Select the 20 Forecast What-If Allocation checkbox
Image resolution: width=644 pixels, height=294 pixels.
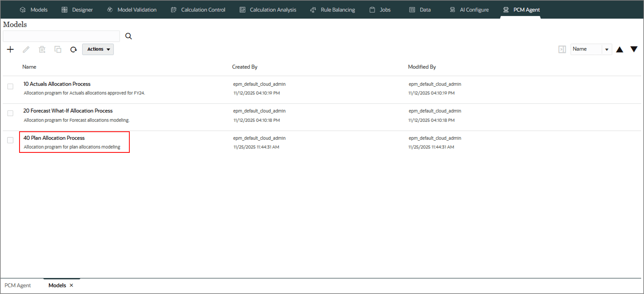point(10,113)
